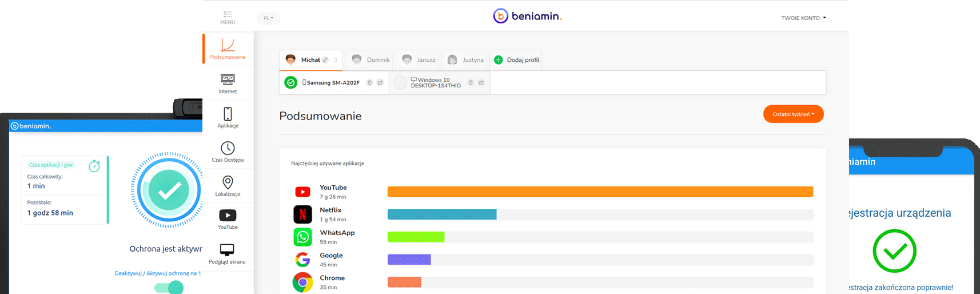The width and height of the screenshot is (980, 294).
Task: Click the Podsumowanie page heading
Action: [320, 116]
